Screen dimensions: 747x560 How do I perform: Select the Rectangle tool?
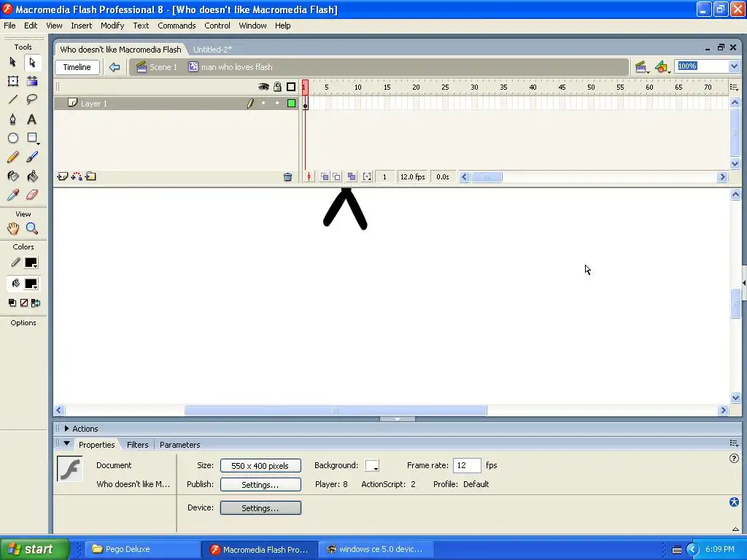pyautogui.click(x=32, y=138)
